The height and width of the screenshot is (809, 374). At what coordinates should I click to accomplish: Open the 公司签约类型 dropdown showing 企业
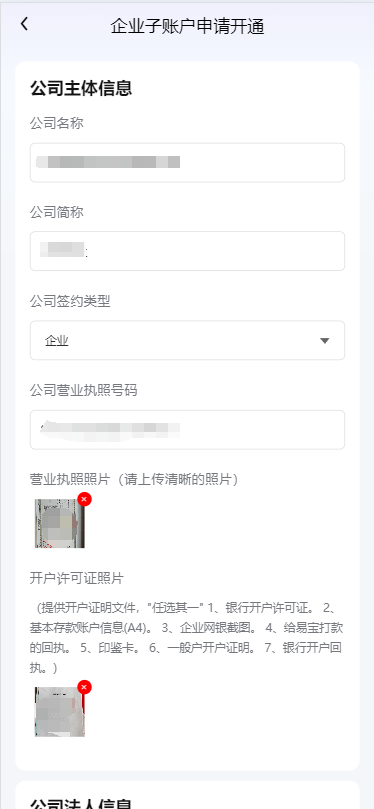(x=187, y=341)
